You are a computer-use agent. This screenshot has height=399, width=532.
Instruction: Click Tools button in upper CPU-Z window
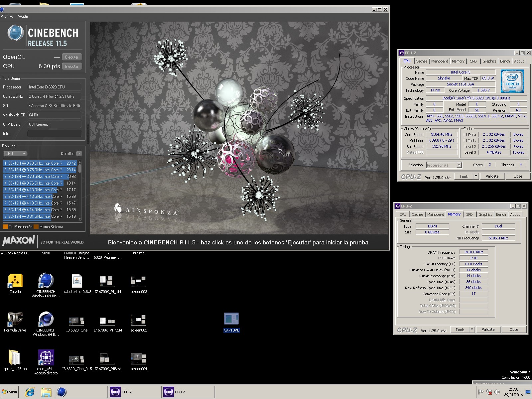click(x=464, y=177)
